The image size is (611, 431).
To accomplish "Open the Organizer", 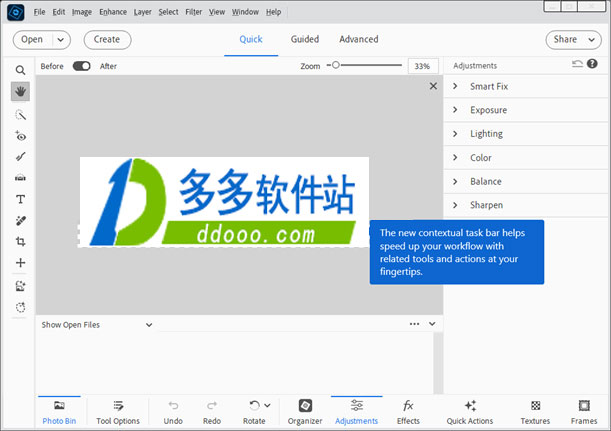I will pyautogui.click(x=305, y=412).
